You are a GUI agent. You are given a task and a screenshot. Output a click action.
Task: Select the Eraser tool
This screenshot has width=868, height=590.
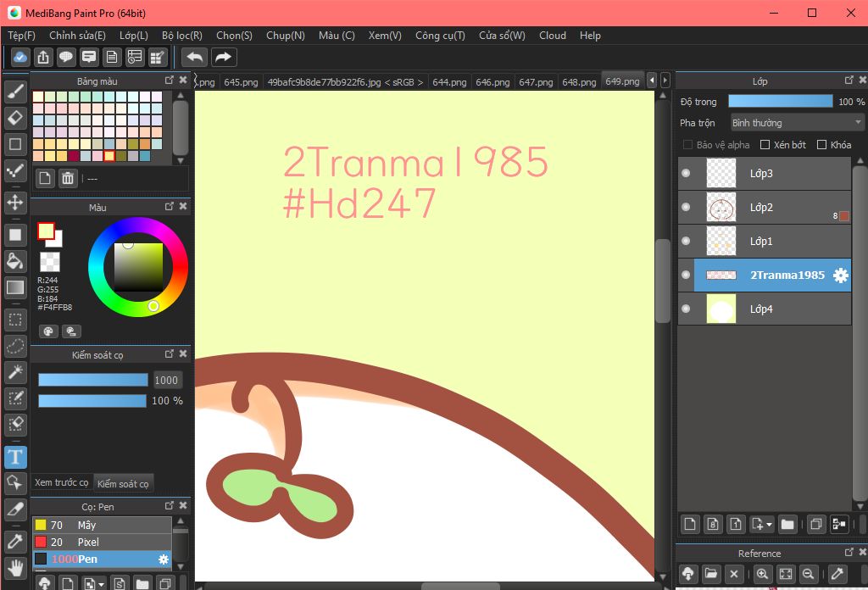(x=15, y=117)
